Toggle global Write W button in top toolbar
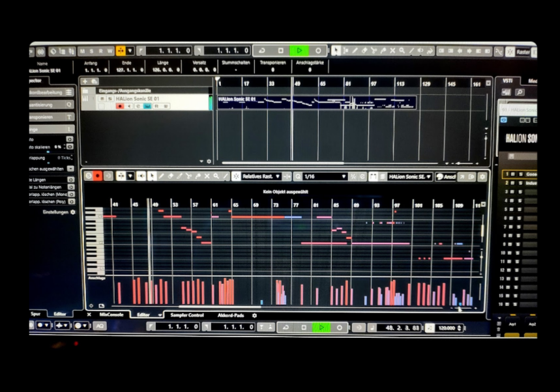 click(x=110, y=51)
